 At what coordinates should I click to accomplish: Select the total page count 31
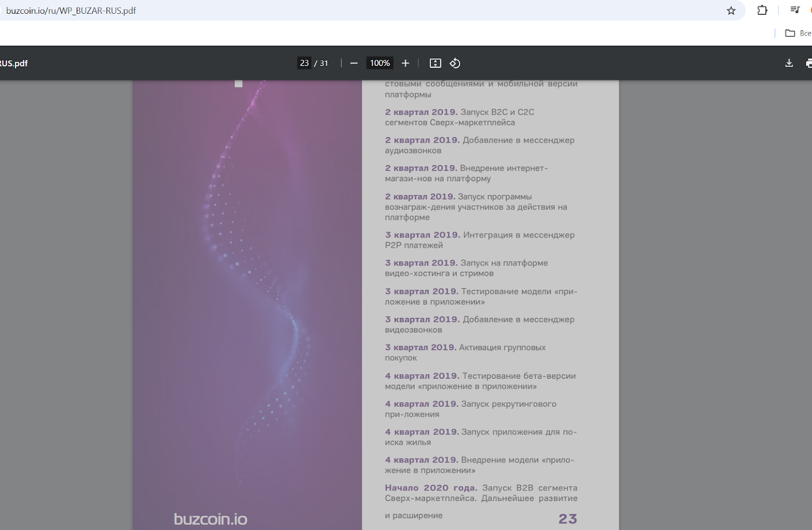point(324,63)
